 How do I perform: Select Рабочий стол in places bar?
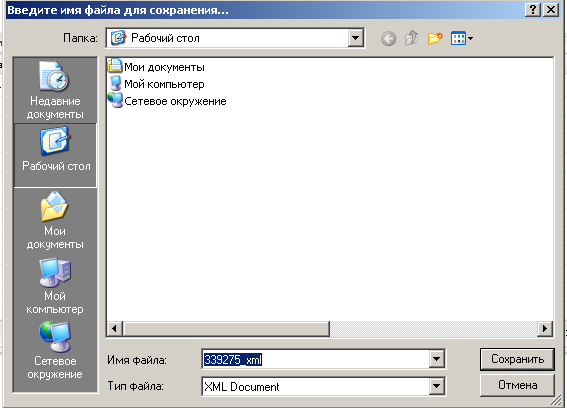pos(55,155)
